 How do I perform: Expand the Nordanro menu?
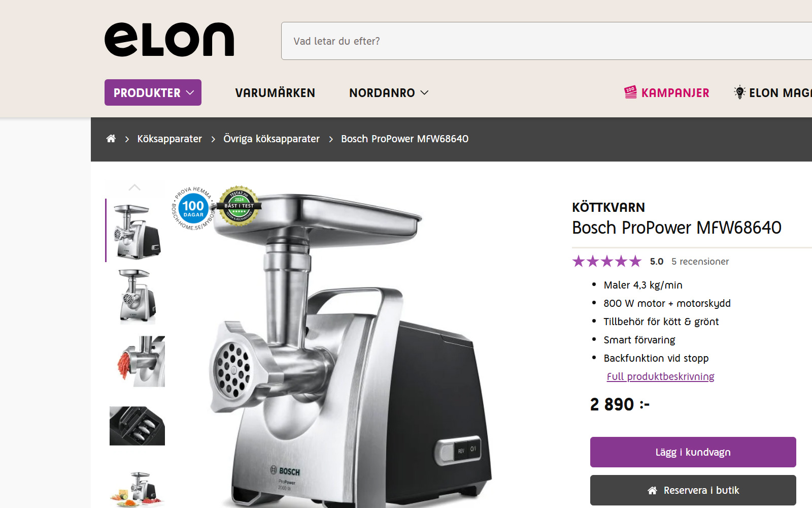389,93
